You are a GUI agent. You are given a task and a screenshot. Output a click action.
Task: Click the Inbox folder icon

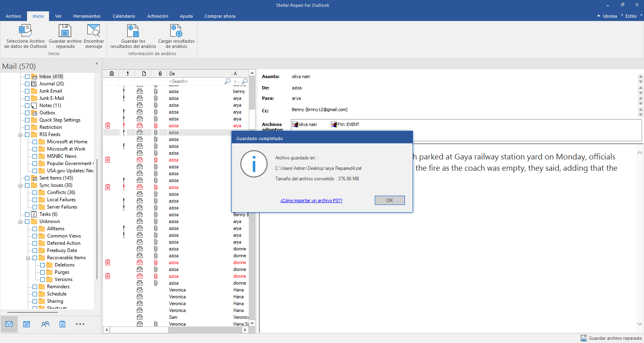[x=34, y=76]
